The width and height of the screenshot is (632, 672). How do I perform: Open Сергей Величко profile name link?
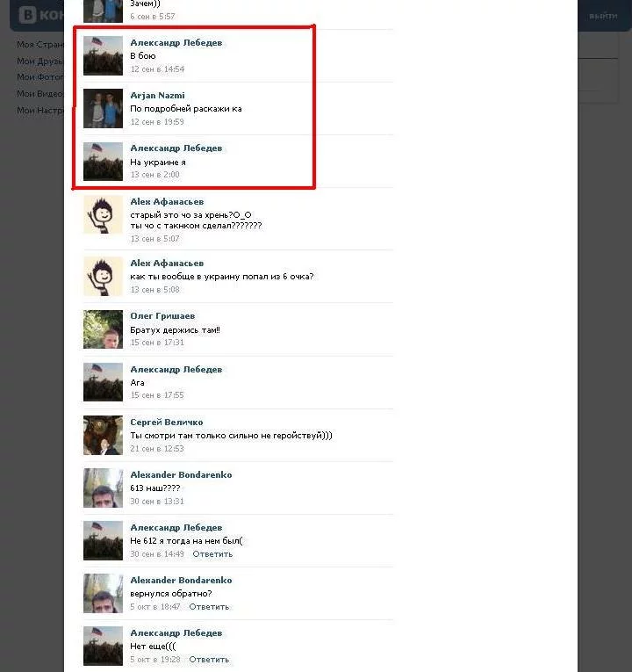(167, 423)
